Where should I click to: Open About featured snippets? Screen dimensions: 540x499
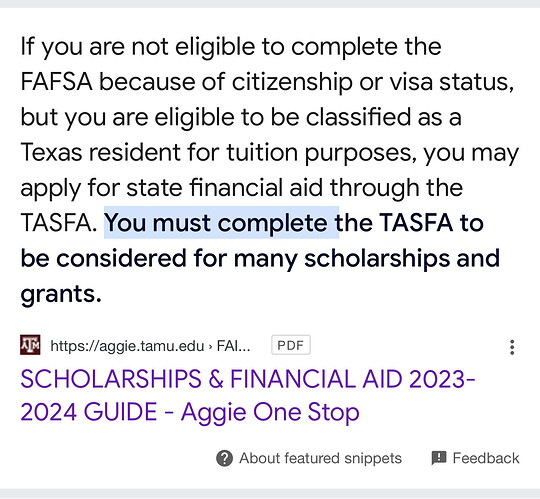click(x=321, y=458)
